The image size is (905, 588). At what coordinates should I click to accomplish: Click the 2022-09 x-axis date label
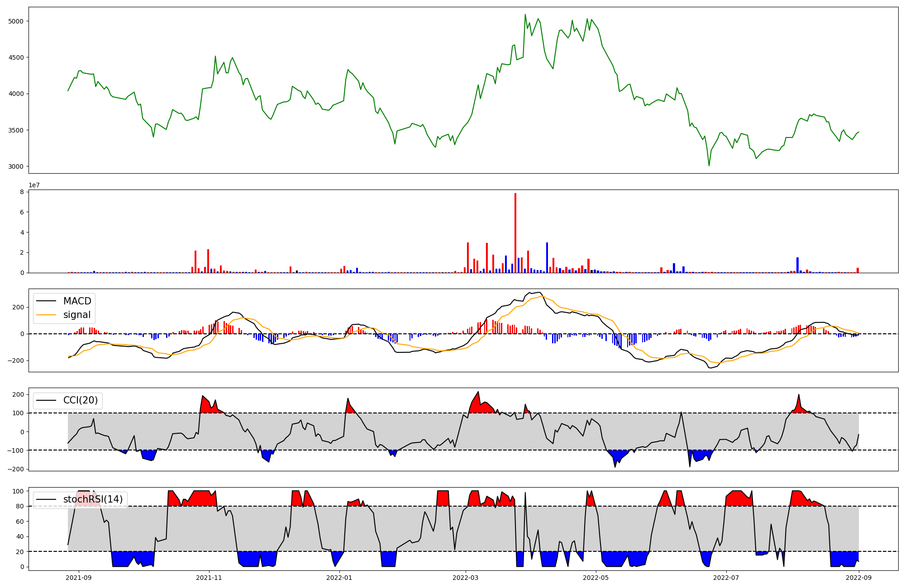(858, 578)
